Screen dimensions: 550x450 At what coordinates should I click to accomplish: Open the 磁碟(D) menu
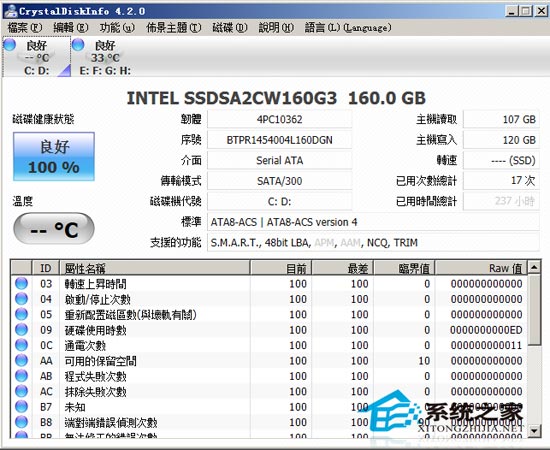(x=230, y=27)
